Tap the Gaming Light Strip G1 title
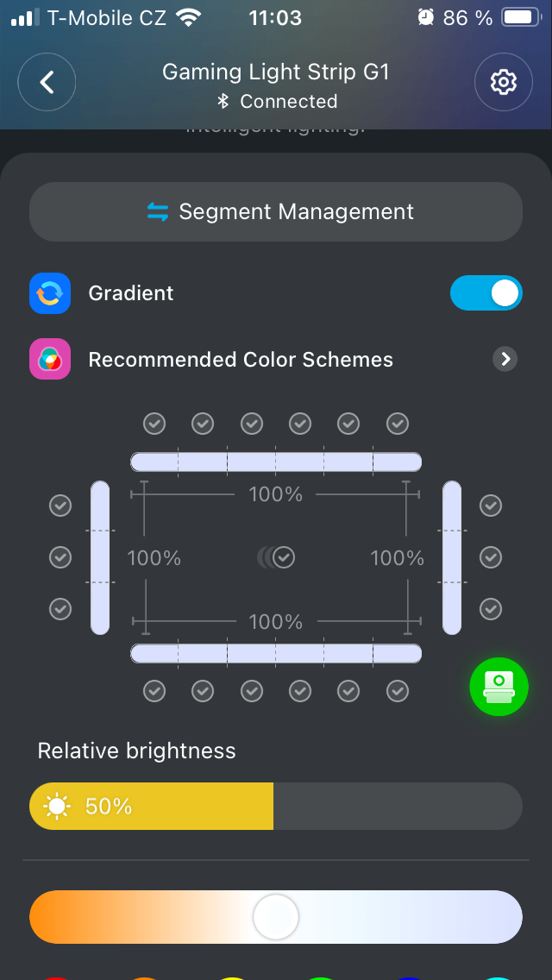Viewport: 552px width, 980px height. pyautogui.click(x=276, y=72)
